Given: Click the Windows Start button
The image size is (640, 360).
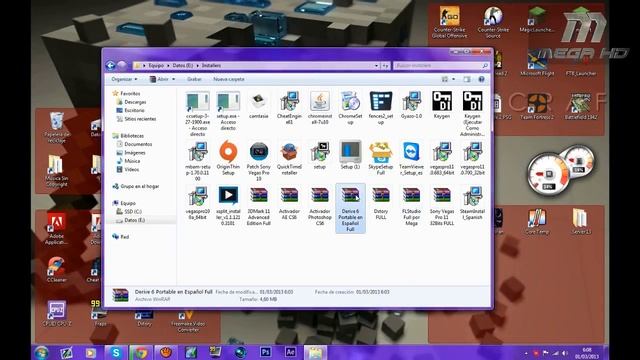Looking at the screenshot, I should [41, 352].
